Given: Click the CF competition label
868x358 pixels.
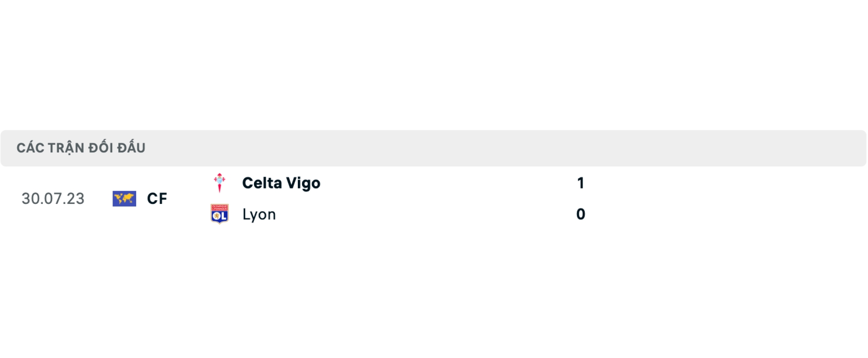Looking at the screenshot, I should pyautogui.click(x=157, y=198).
